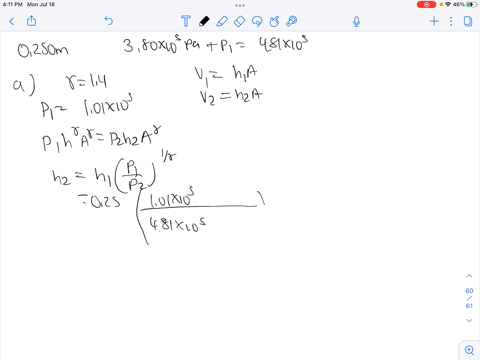Add new content with plus button

click(x=434, y=21)
